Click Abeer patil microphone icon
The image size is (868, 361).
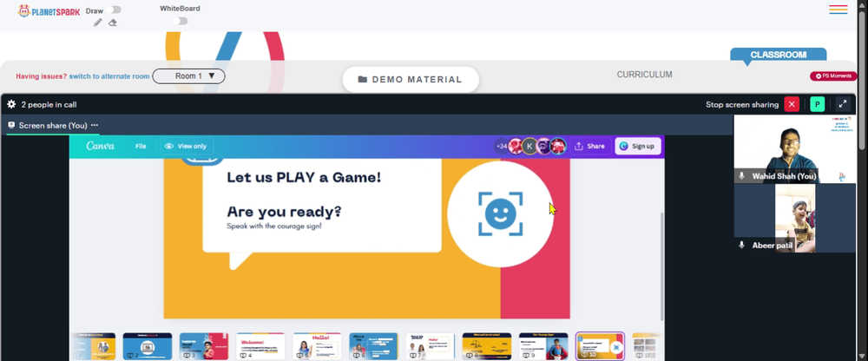(742, 245)
